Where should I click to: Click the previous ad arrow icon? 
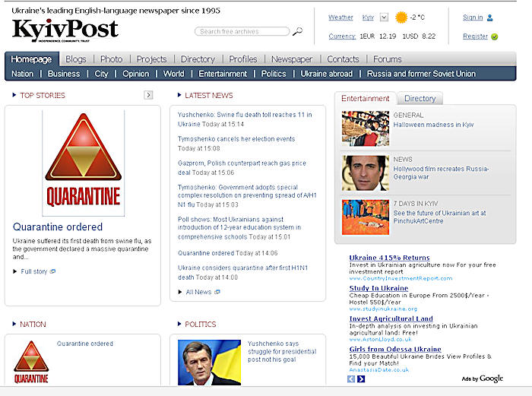click(351, 379)
